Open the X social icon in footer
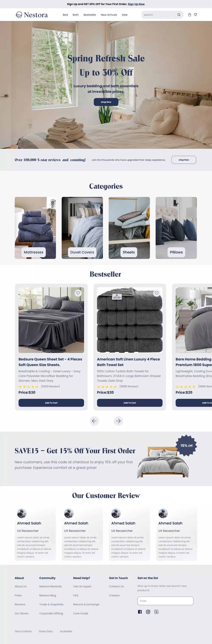This screenshot has height=644, width=212. [156, 612]
